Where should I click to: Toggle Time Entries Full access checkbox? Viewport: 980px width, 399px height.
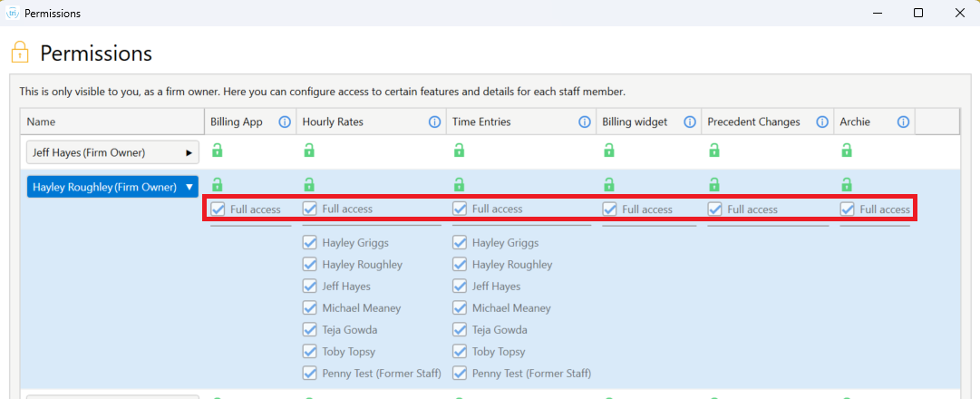point(460,209)
